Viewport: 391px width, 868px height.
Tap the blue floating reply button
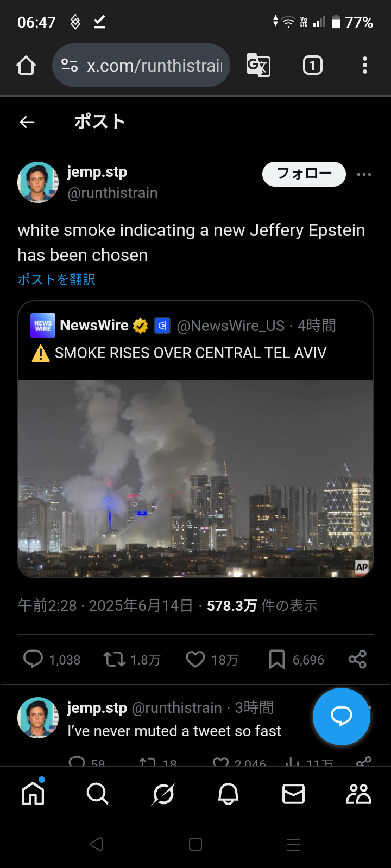pos(342,717)
